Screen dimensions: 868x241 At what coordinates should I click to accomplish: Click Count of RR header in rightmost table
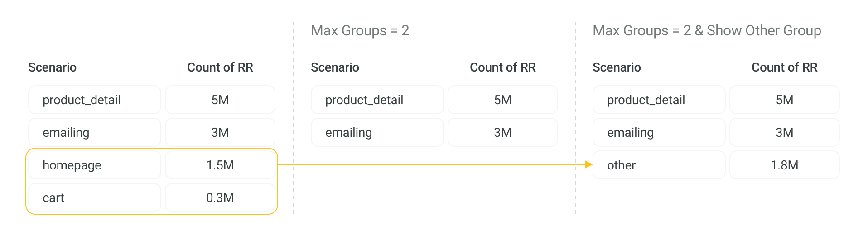click(785, 67)
